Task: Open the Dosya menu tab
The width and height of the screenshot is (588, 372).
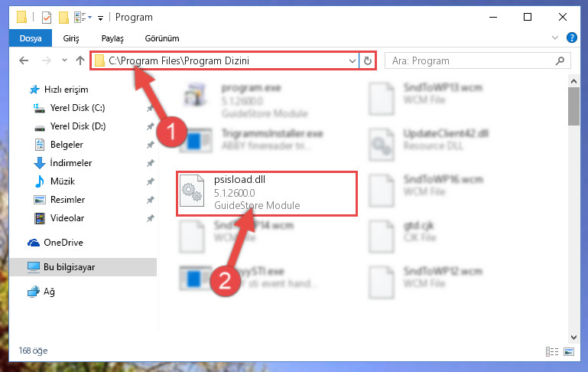Action: click(31, 38)
